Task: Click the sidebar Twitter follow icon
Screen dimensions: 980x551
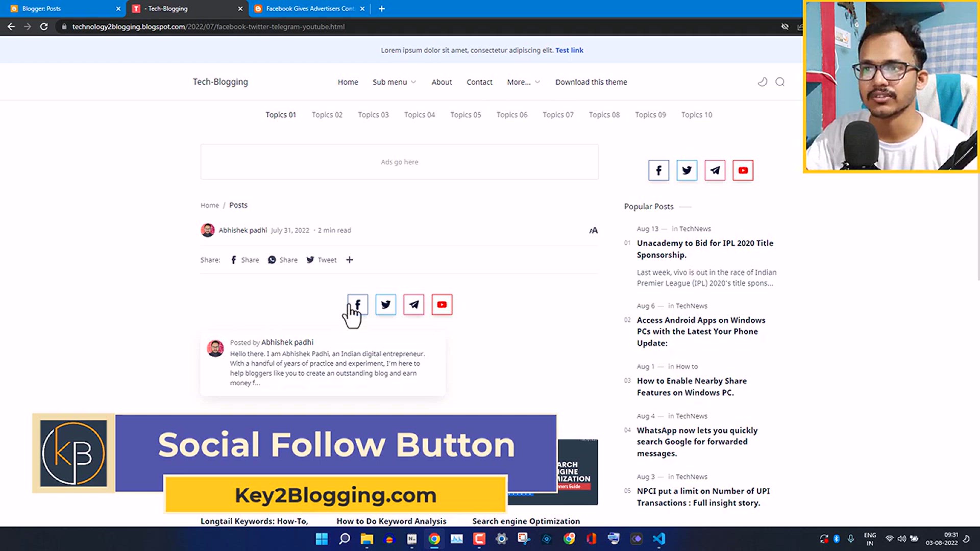Action: point(687,170)
